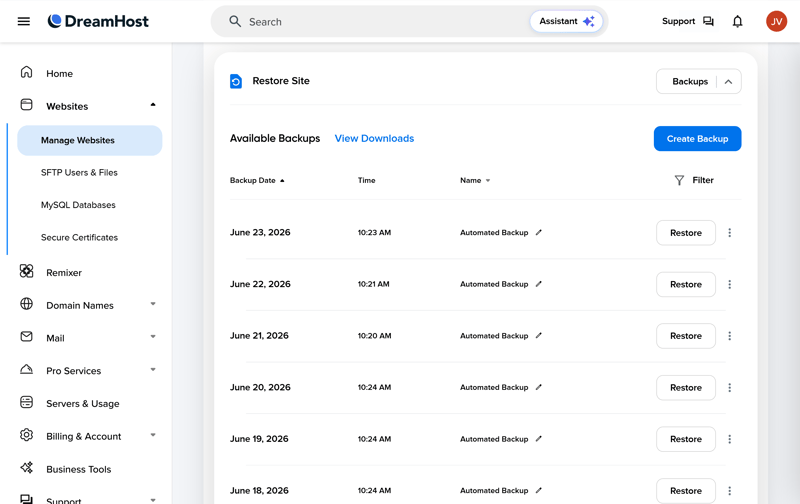This screenshot has height=504, width=800.
Task: Click the Business Tools sparkle icon
Action: coord(27,468)
